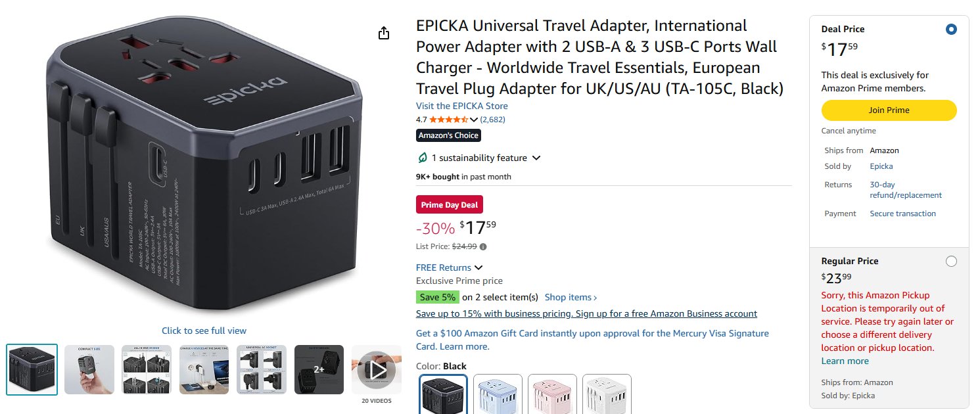
Task: Visit the EPICKA Store link
Action: click(x=462, y=106)
